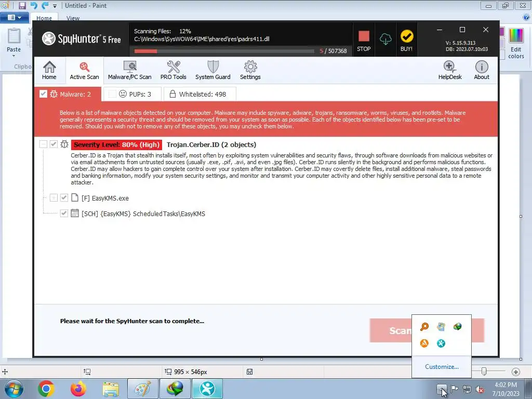Click Customize... in the tray popup
Viewport: 532px width, 399px height.
(442, 367)
